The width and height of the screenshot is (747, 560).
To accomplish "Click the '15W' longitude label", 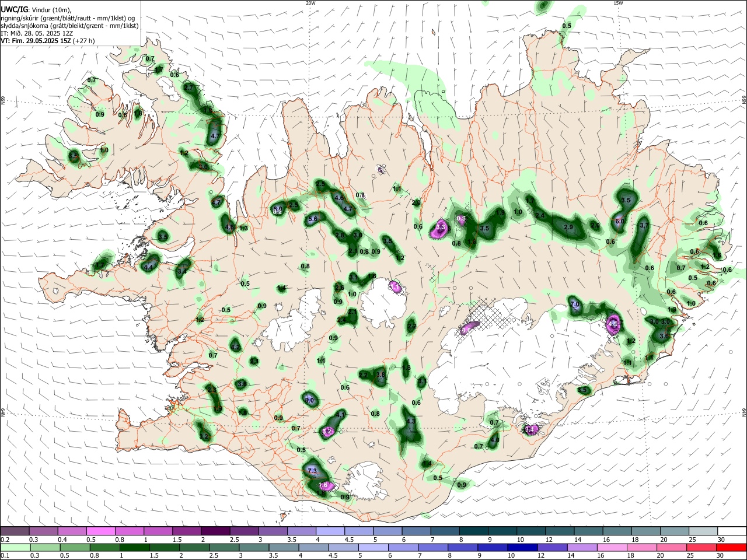I will (617, 3).
